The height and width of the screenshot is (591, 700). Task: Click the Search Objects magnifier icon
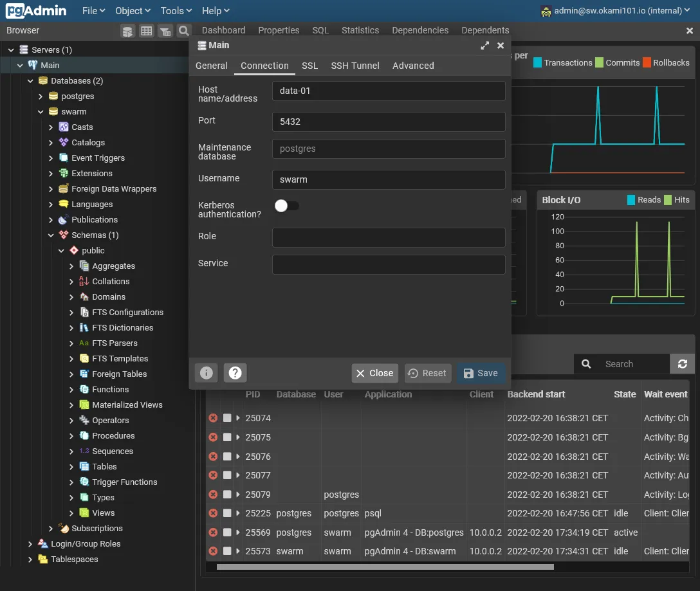(184, 31)
